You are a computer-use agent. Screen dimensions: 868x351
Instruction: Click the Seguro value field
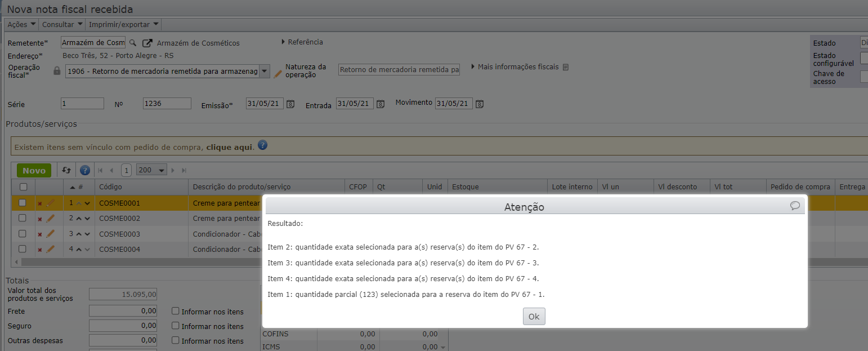[x=123, y=326]
